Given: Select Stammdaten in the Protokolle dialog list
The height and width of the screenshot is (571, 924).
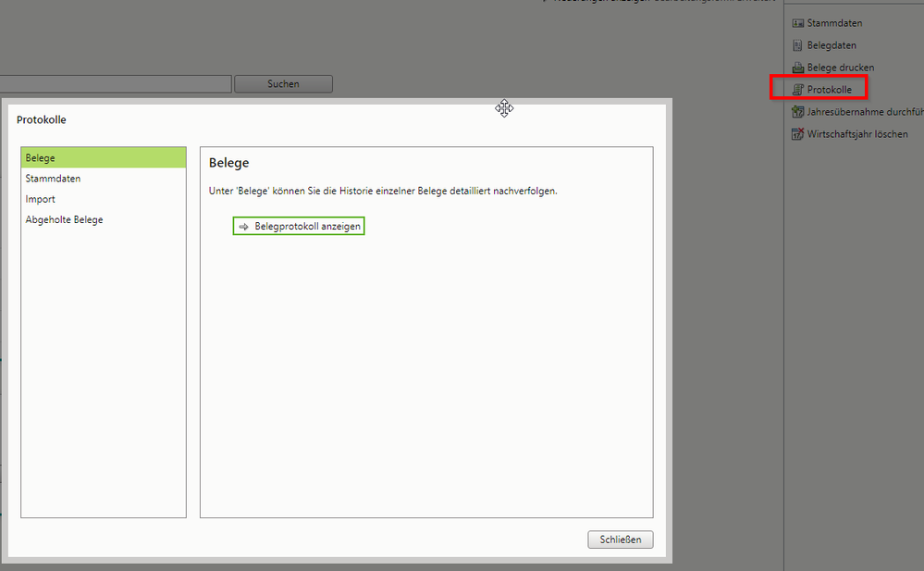Looking at the screenshot, I should 104,178.
